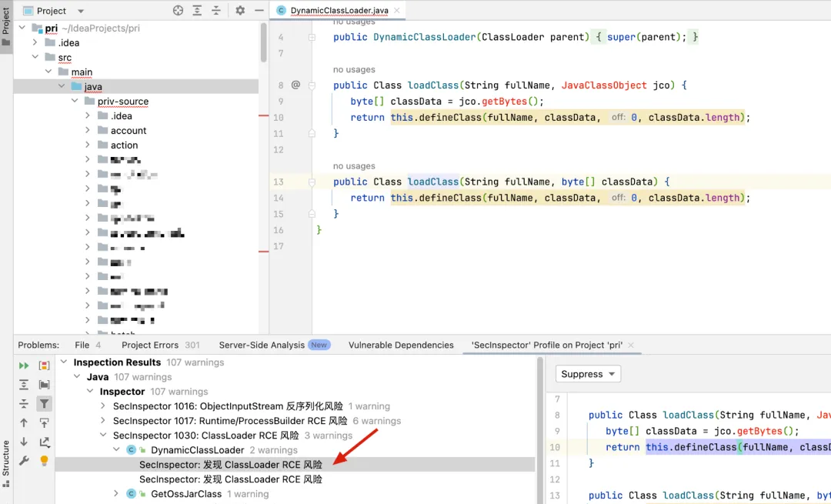Open the Project Errors tab

[161, 345]
